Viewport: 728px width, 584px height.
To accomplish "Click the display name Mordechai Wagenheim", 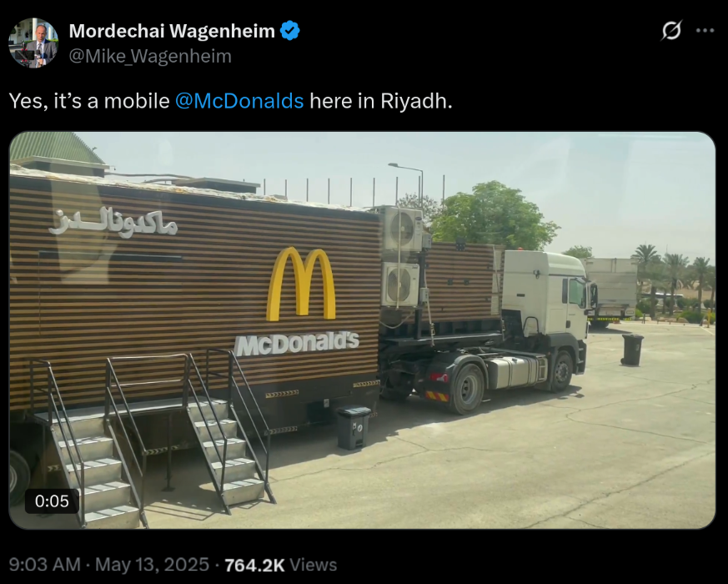I will pyautogui.click(x=172, y=31).
